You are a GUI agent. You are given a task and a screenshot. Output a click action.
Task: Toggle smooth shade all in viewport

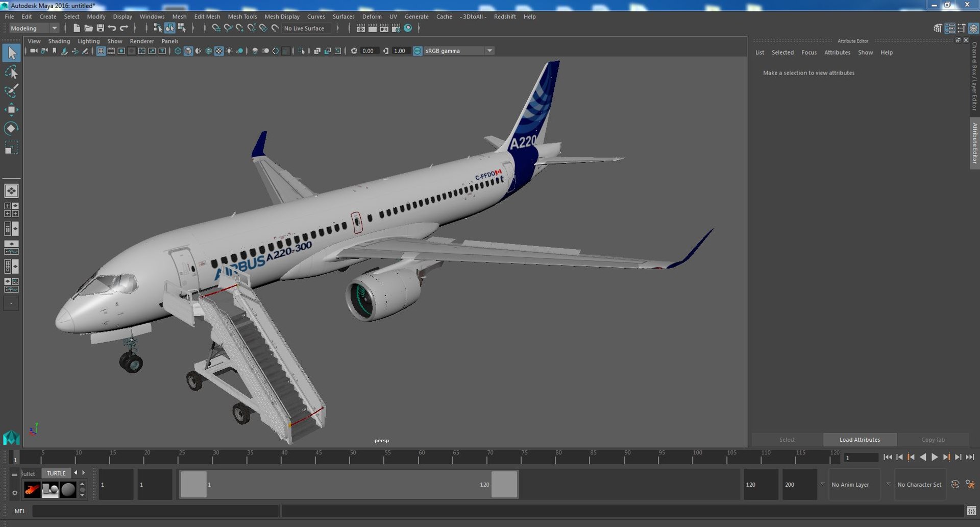[x=188, y=51]
